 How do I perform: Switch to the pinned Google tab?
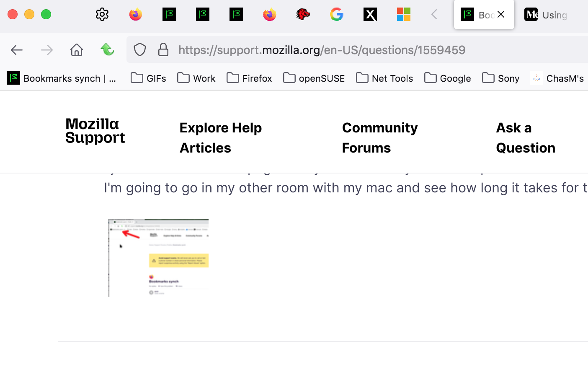pyautogui.click(x=337, y=15)
